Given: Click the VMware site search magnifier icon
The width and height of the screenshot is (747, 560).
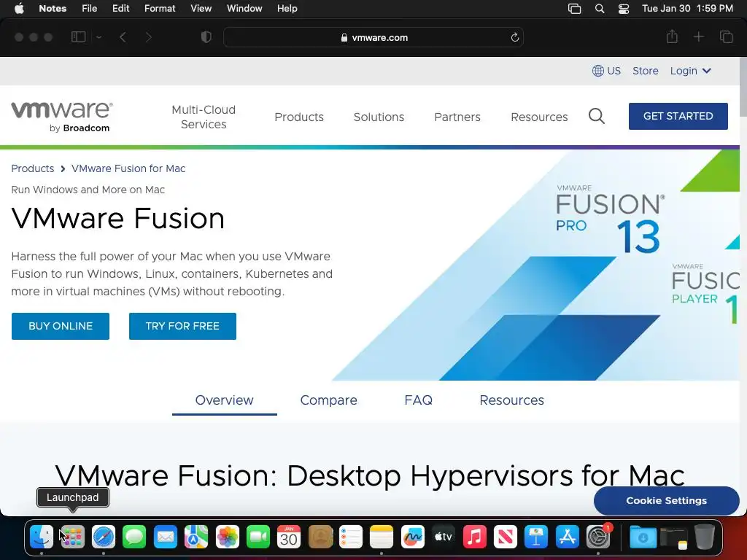Looking at the screenshot, I should [x=597, y=116].
